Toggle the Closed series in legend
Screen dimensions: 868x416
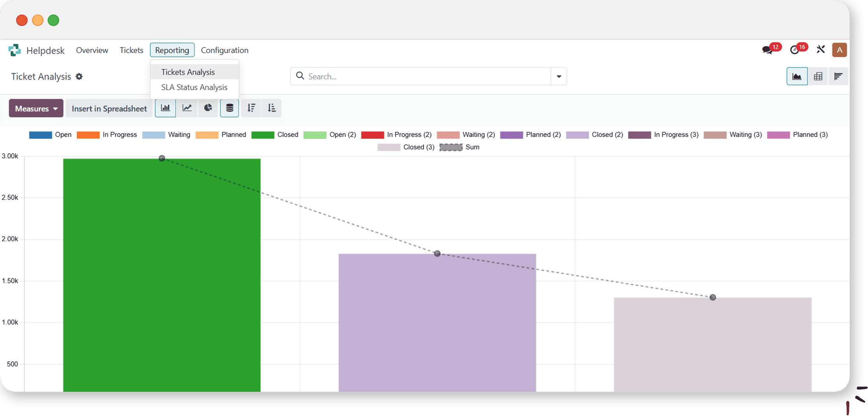point(275,135)
